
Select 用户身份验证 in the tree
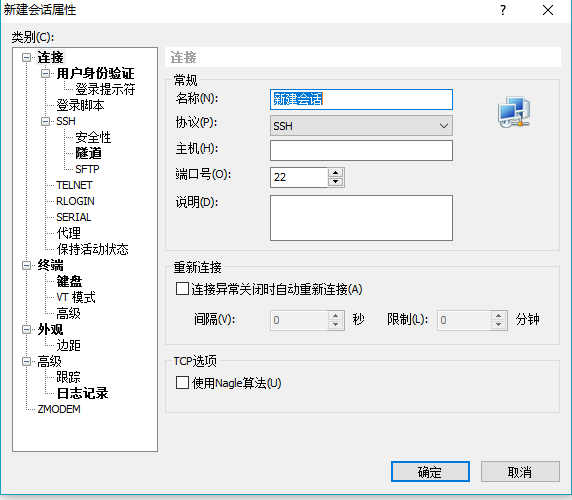tap(96, 74)
